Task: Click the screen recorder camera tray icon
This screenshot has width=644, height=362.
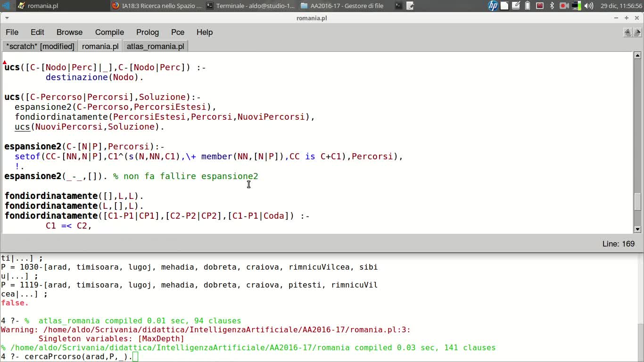Action: pos(564,6)
